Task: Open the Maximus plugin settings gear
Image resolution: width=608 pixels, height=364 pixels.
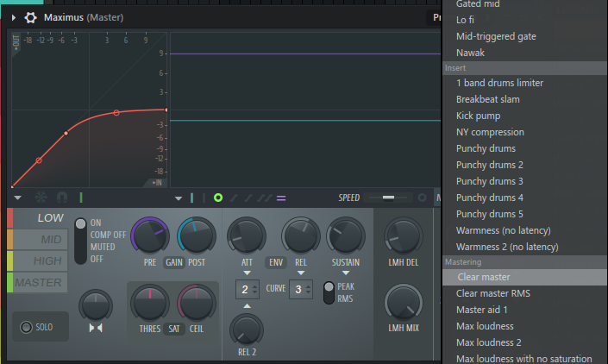Action: click(x=30, y=17)
